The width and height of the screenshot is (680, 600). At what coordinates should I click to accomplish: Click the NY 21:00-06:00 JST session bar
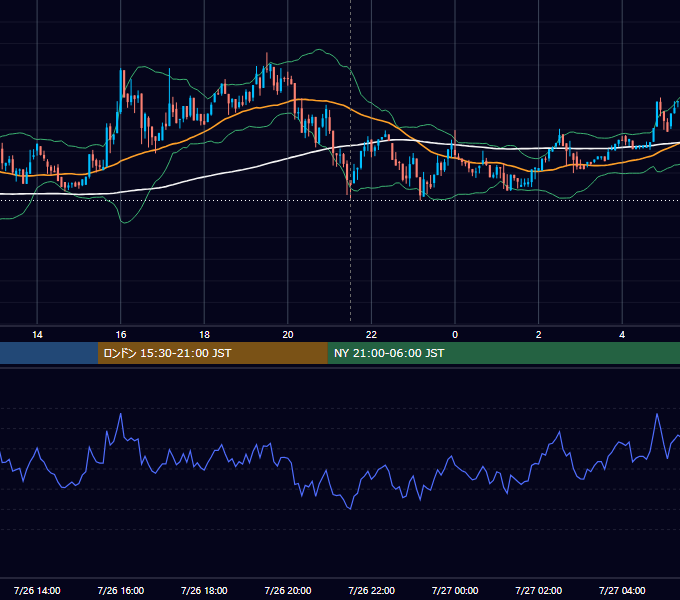[x=503, y=353]
